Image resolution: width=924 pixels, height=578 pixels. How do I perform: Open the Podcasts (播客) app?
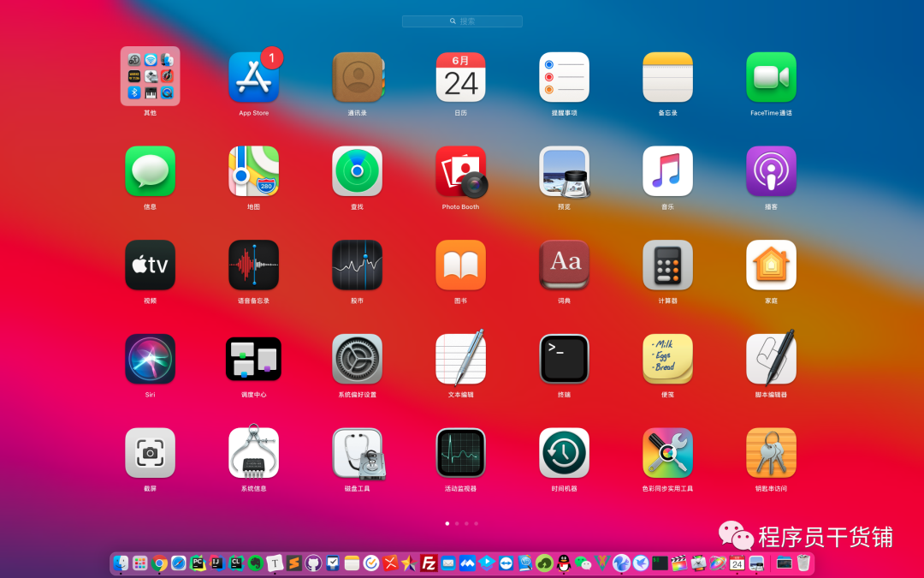[x=772, y=171]
